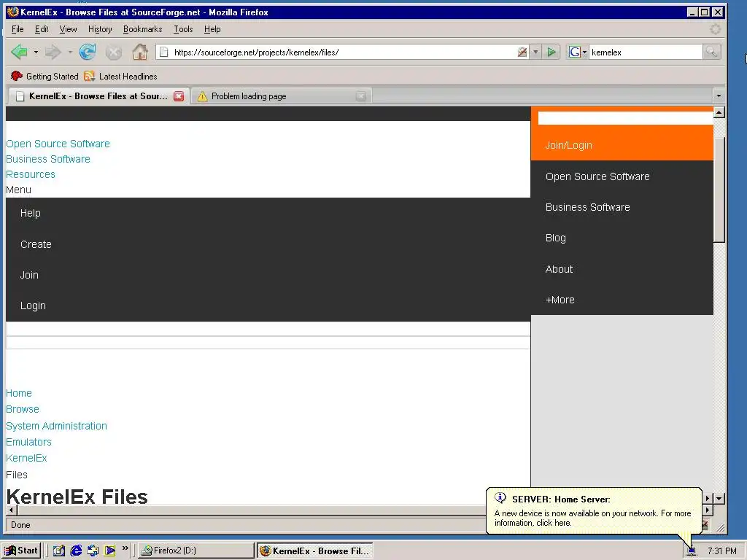Open the Resources link

31,174
